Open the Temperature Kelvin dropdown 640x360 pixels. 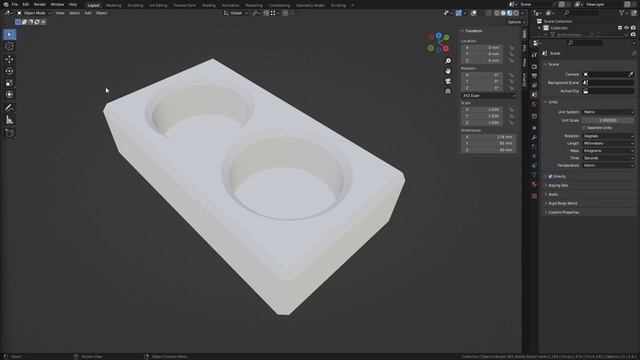click(608, 165)
